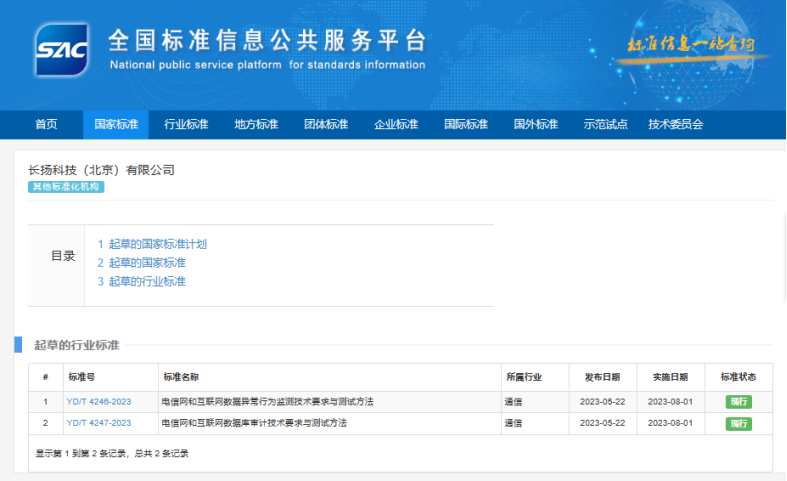Switch to the 团体标准 tab

[326, 125]
